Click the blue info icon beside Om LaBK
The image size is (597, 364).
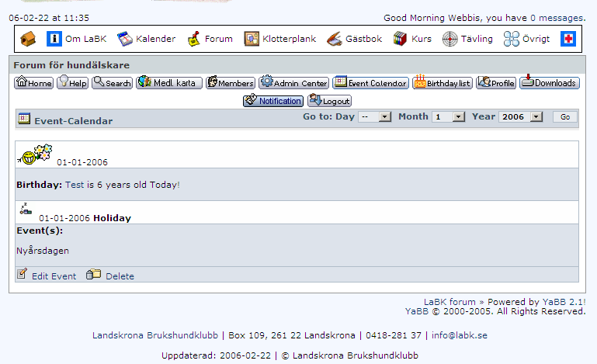click(54, 39)
